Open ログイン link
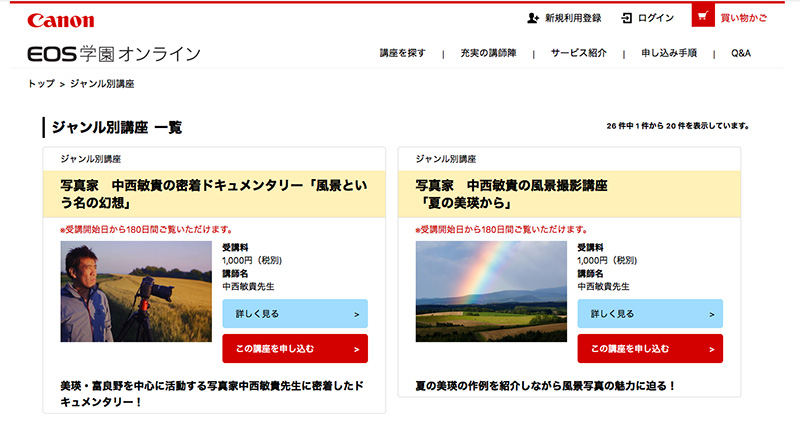This screenshot has height=423, width=800. tap(656, 18)
